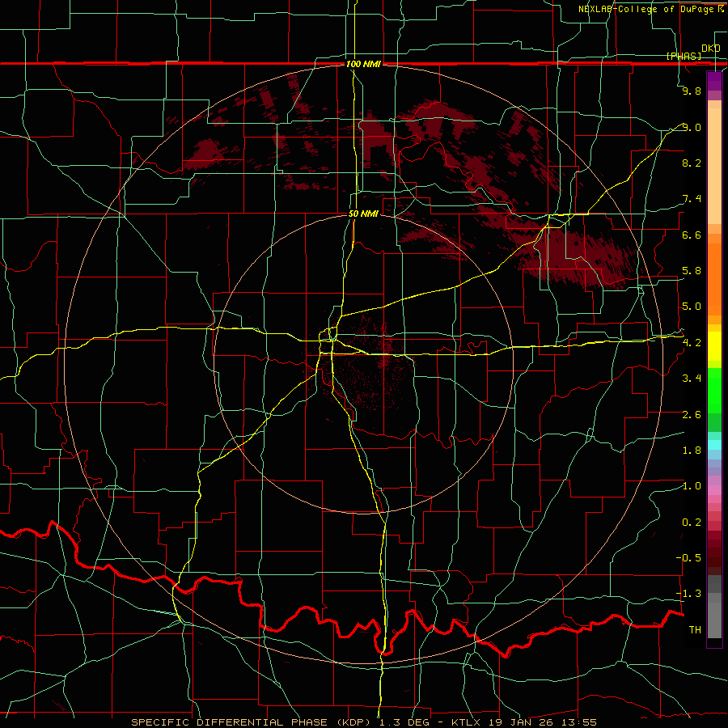Click the 8.2 scale value

coord(692,163)
